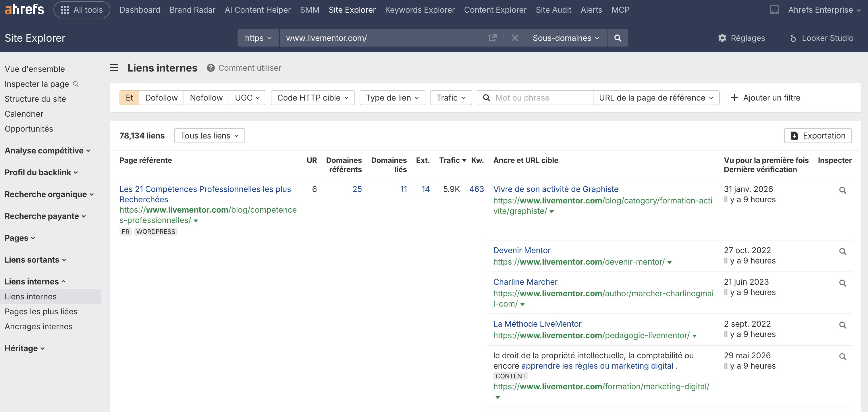
Task: Select the Dofollow filter
Action: (x=161, y=98)
